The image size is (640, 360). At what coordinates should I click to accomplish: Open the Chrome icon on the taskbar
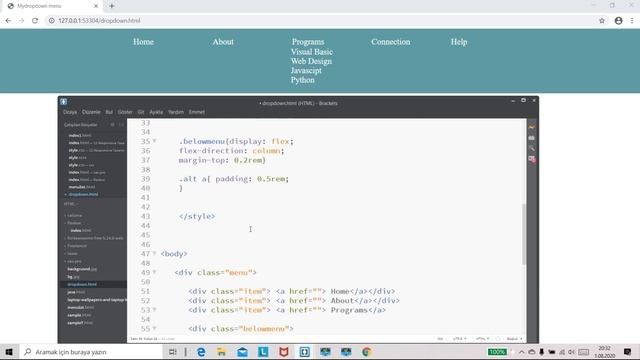(x=367, y=352)
